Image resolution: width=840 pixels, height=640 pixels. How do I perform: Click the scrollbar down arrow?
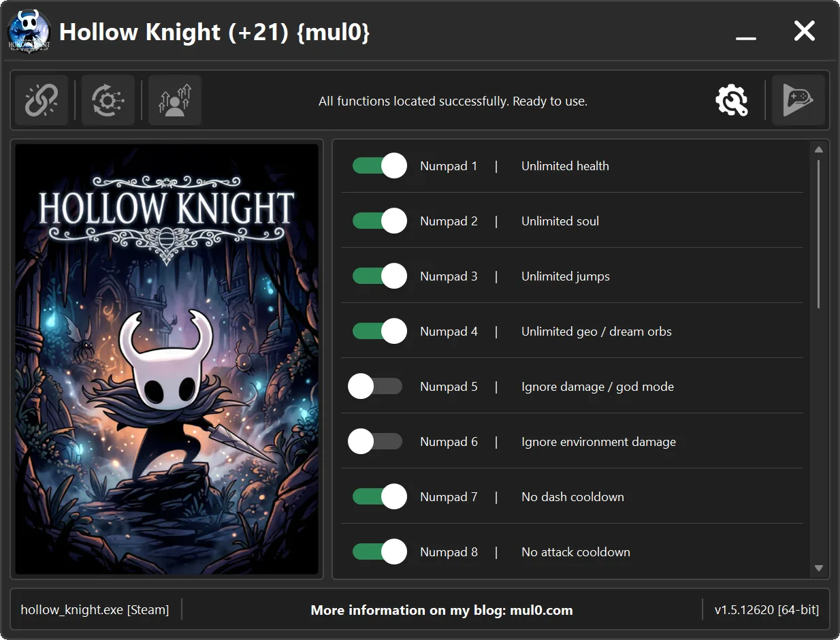tap(819, 568)
